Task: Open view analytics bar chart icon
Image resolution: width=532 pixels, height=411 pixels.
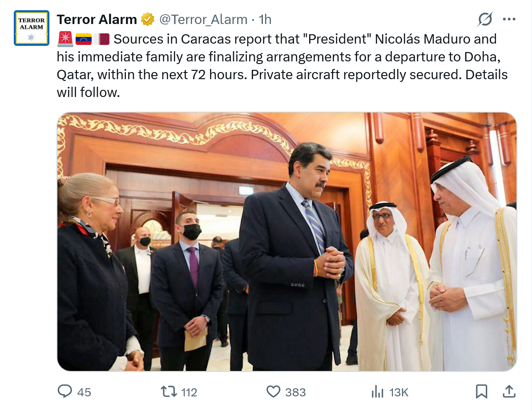Action: pyautogui.click(x=377, y=391)
